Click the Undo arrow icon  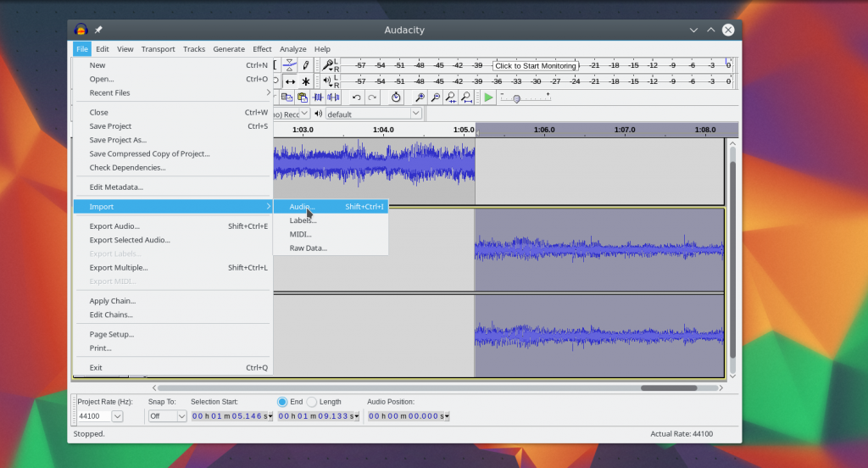click(356, 97)
